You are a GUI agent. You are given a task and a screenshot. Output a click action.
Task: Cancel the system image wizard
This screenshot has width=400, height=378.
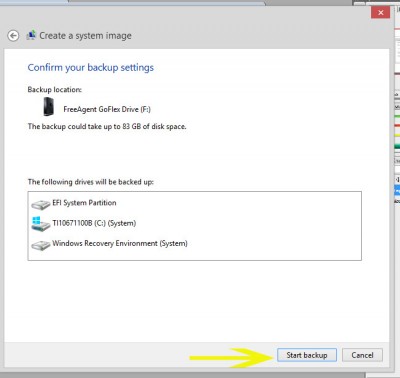point(362,355)
